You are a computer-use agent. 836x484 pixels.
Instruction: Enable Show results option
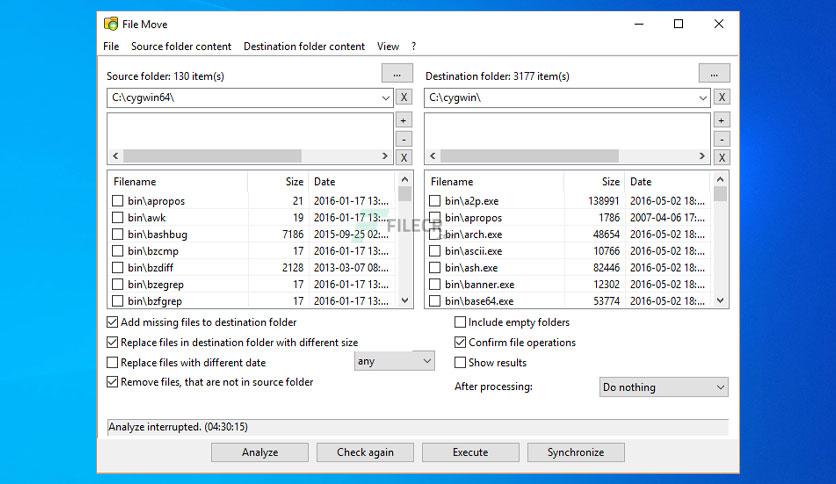click(x=460, y=362)
